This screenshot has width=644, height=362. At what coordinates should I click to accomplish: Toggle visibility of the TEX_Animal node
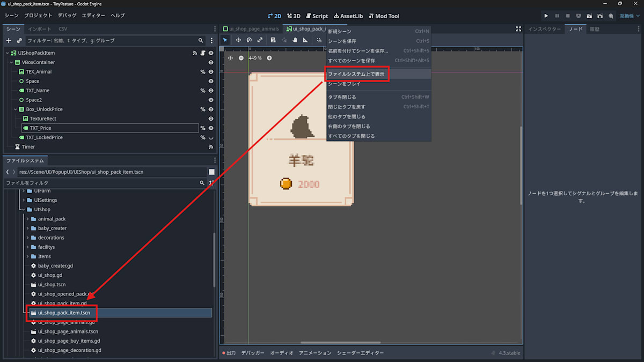pos(211,72)
